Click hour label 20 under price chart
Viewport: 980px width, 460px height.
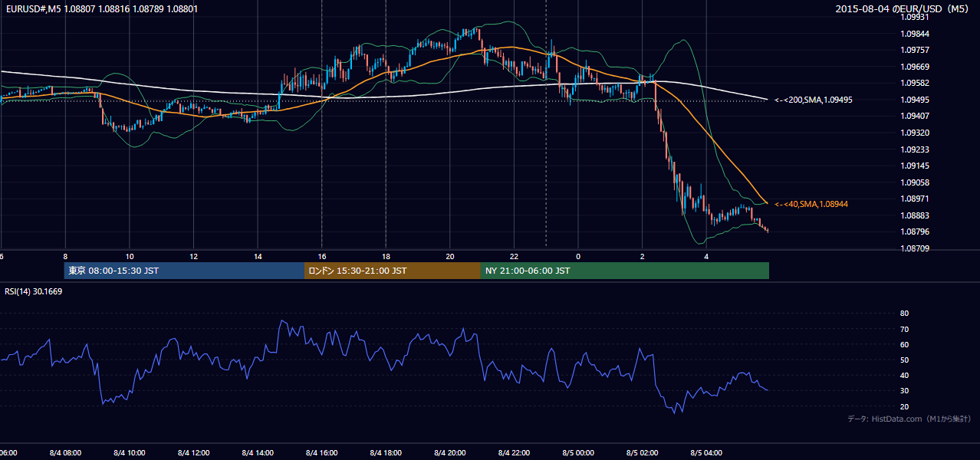(449, 256)
